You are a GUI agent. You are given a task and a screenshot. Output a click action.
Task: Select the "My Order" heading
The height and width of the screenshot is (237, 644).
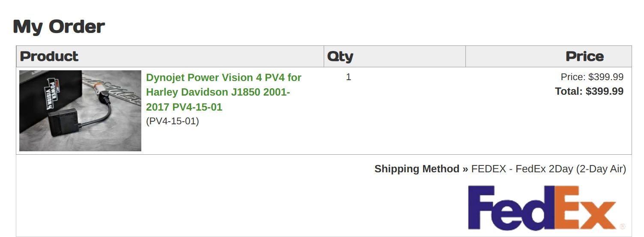(x=59, y=27)
